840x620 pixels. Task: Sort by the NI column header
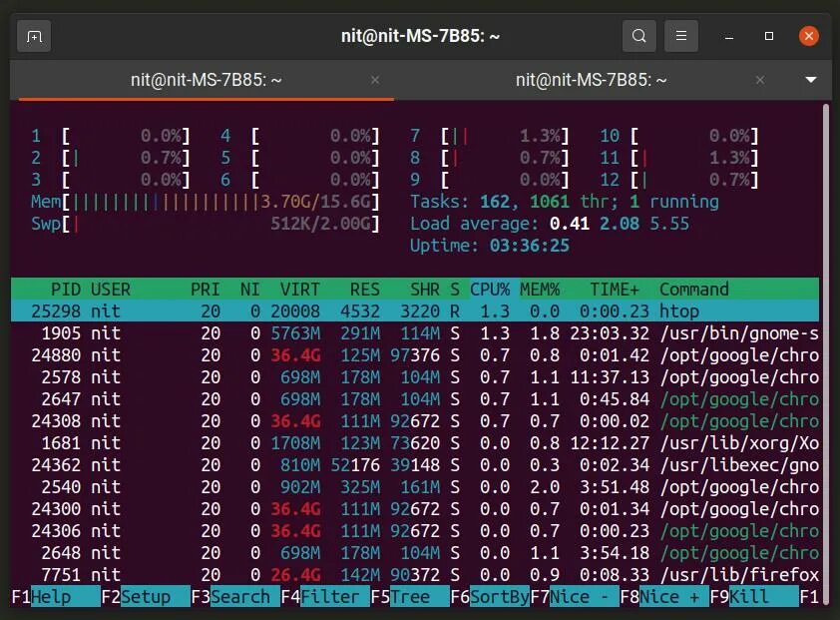249,290
